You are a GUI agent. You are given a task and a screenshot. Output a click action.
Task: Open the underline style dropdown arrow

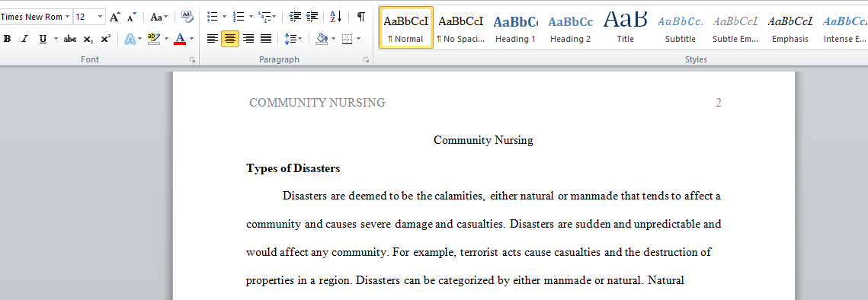click(56, 39)
